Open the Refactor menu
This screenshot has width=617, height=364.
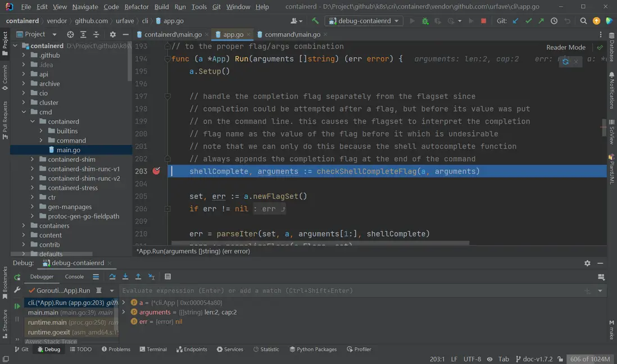[x=137, y=7]
